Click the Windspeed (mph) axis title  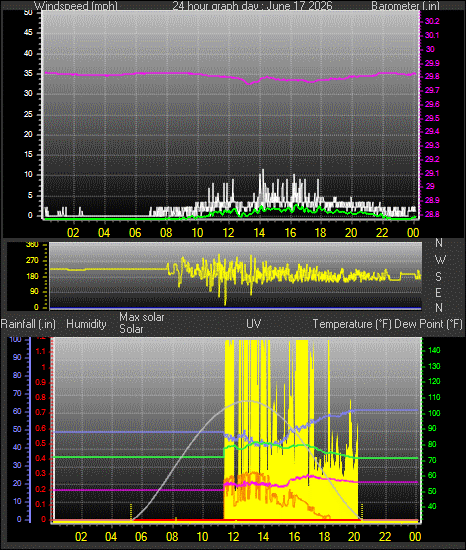pyautogui.click(x=75, y=6)
